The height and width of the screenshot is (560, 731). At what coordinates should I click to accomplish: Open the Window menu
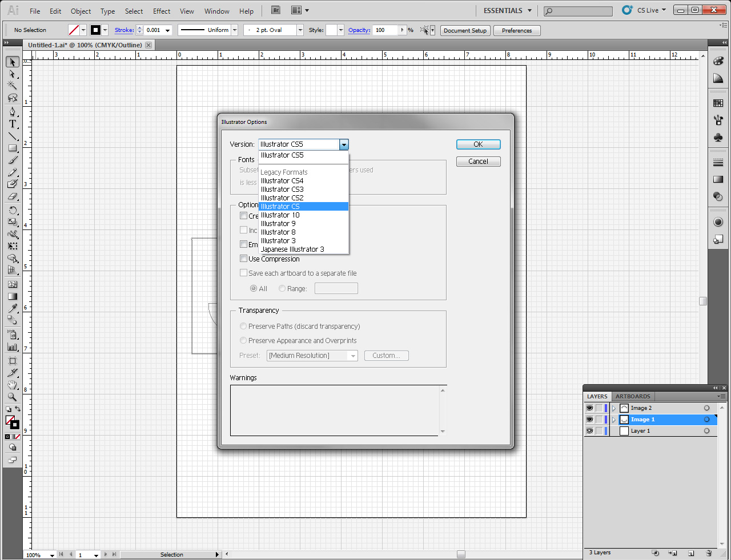pyautogui.click(x=217, y=11)
